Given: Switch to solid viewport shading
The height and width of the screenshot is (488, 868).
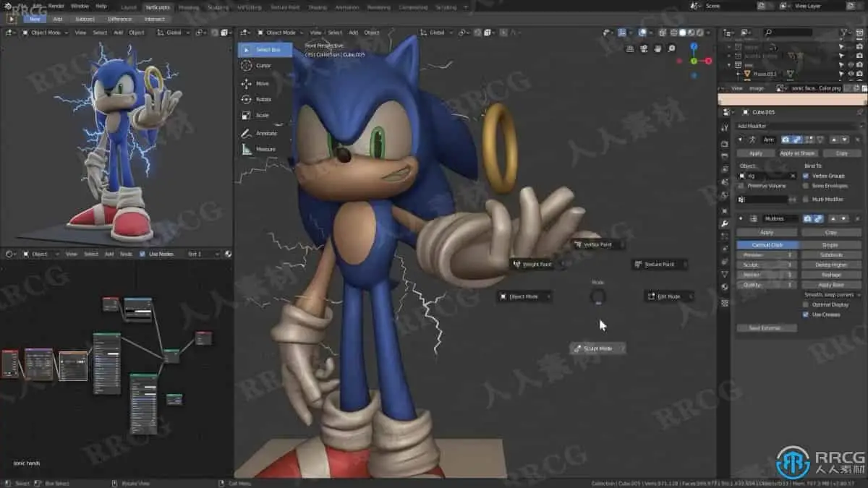Looking at the screenshot, I should (x=682, y=33).
